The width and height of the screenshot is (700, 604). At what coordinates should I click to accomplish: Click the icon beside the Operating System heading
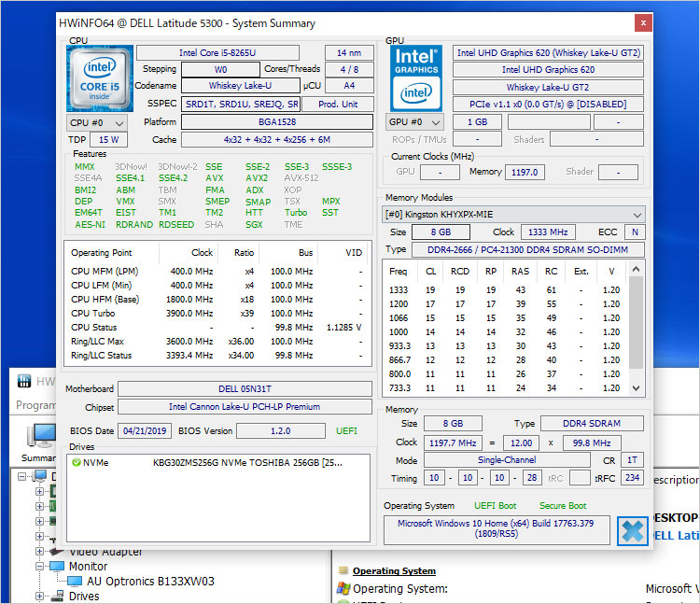point(343,570)
